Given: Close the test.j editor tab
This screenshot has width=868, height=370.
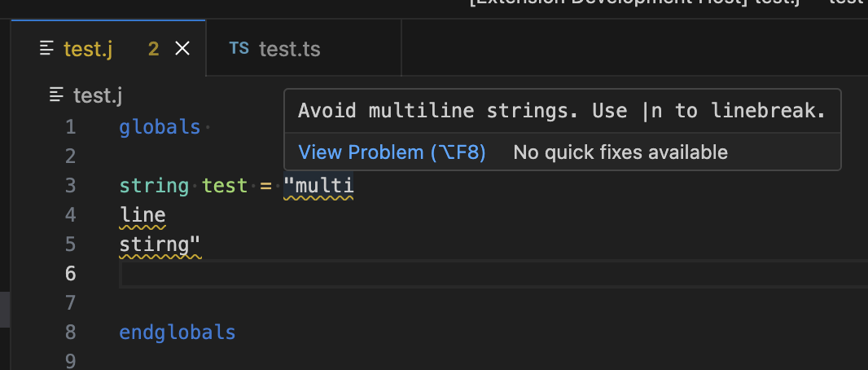Looking at the screenshot, I should 182,49.
